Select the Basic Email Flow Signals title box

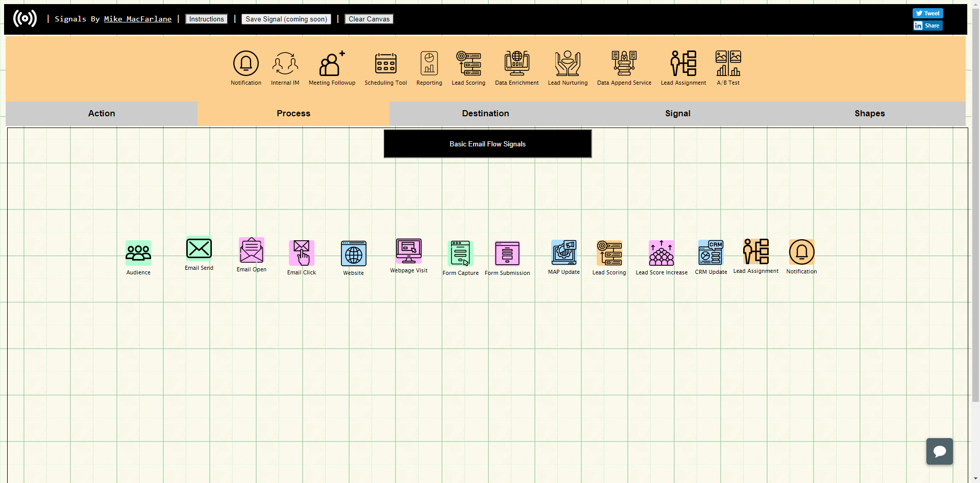tap(487, 144)
